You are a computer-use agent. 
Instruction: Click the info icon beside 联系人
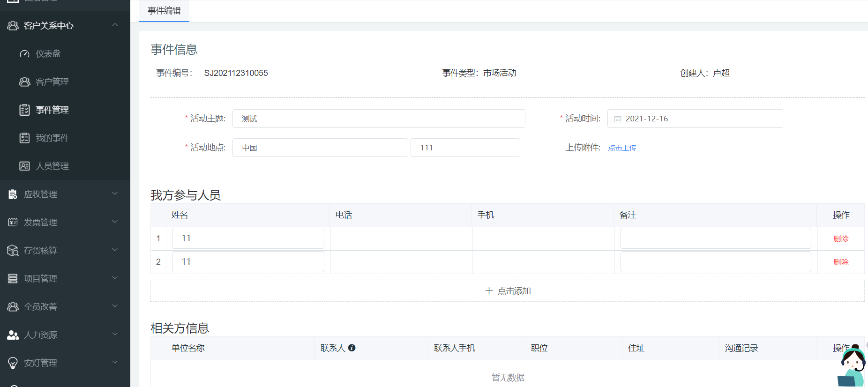pos(352,348)
